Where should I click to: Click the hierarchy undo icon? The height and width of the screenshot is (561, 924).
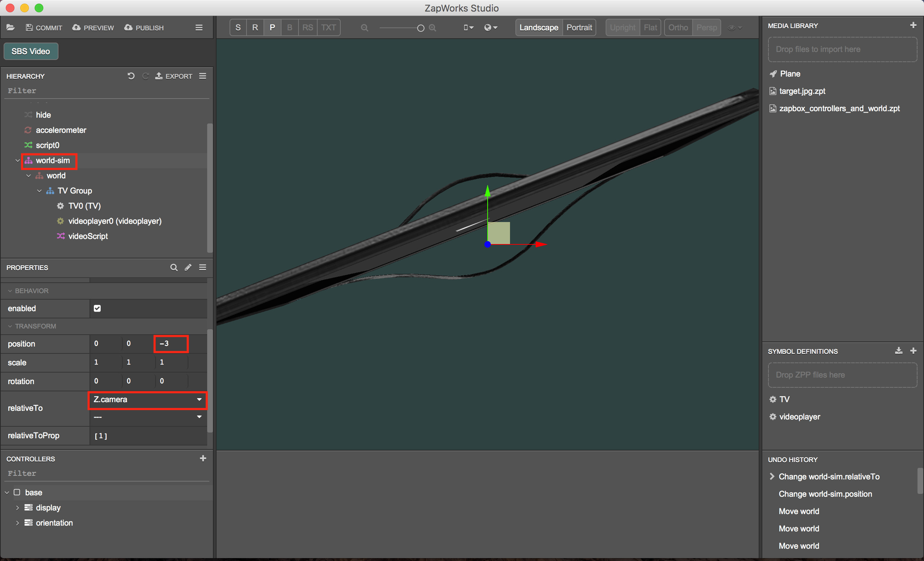click(x=131, y=76)
